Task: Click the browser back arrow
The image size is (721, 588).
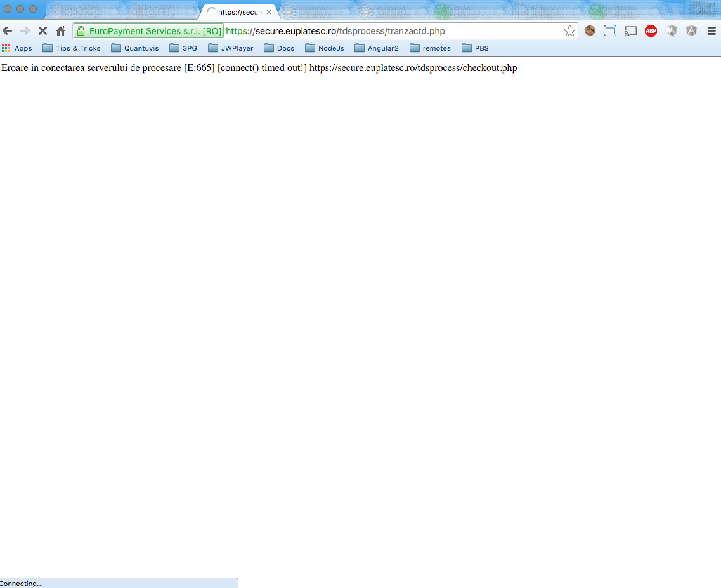Action: pos(8,30)
